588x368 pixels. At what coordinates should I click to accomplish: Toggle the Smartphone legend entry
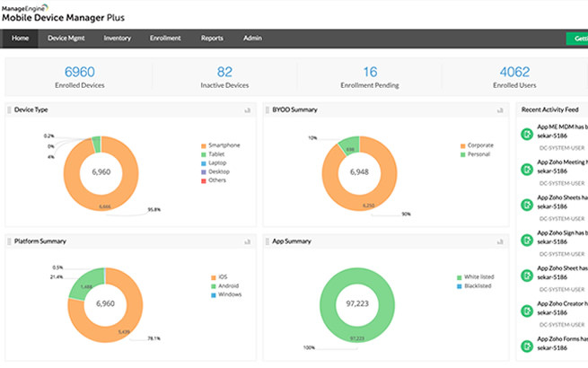pyautogui.click(x=221, y=145)
